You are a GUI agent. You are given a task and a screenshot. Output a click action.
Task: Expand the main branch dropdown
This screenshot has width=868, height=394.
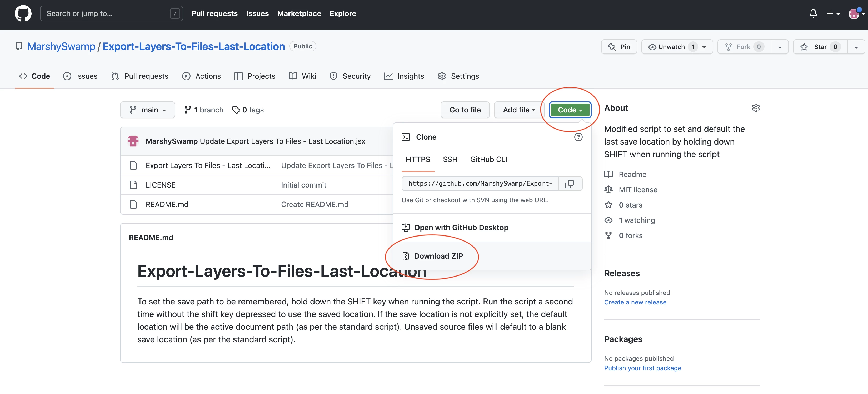pos(148,110)
